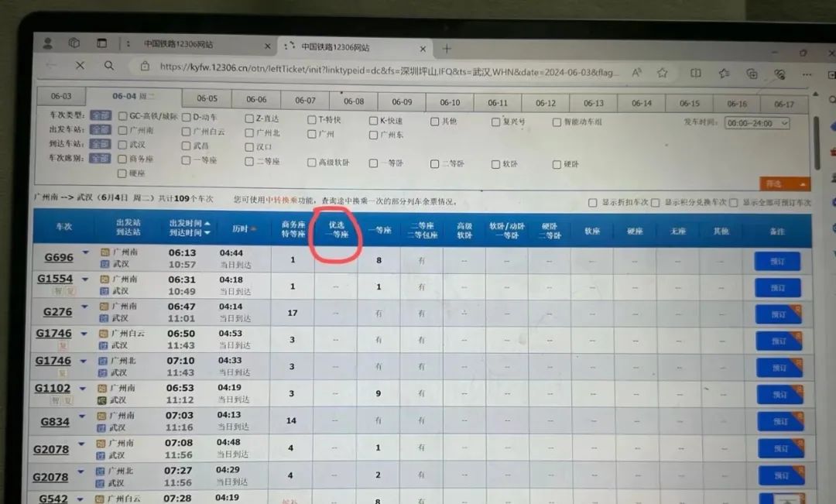Click the scrollbar up arrow beside date tabs

click(815, 94)
